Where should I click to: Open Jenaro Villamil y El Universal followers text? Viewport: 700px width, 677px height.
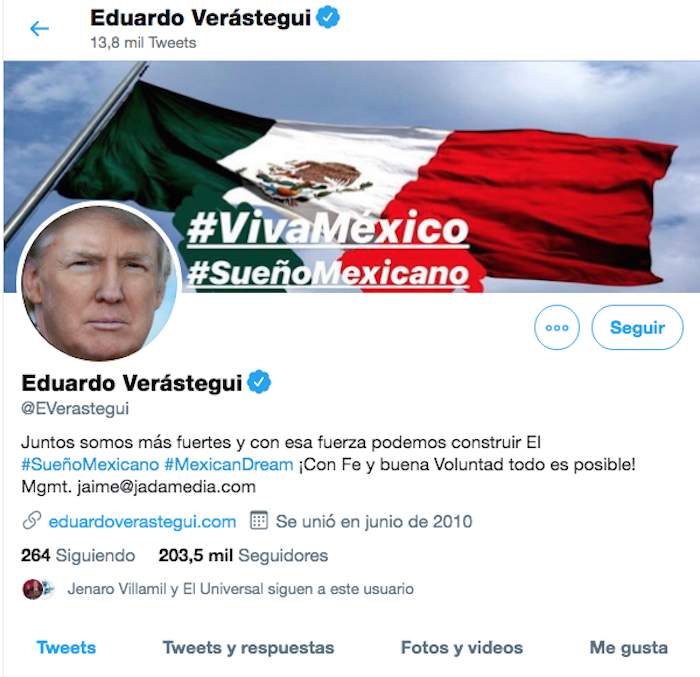241,589
